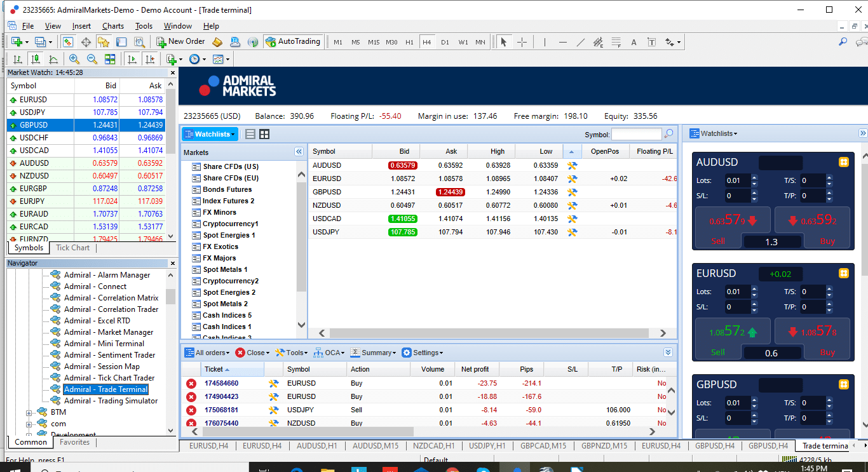Open the Charts menu

tap(113, 26)
